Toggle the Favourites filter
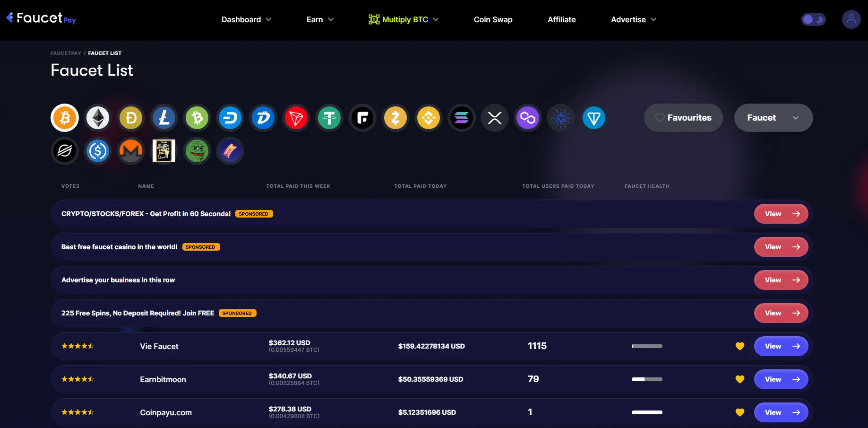The image size is (868, 428). [x=683, y=118]
